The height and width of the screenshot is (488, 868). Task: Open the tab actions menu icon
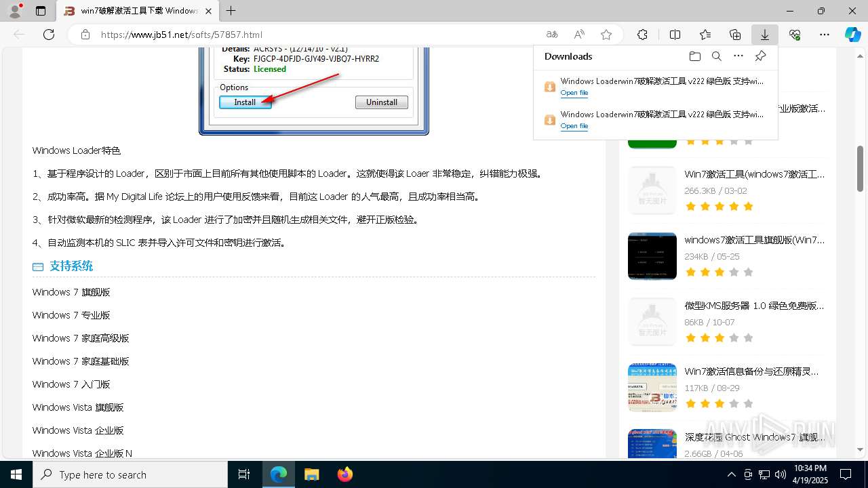(x=41, y=11)
